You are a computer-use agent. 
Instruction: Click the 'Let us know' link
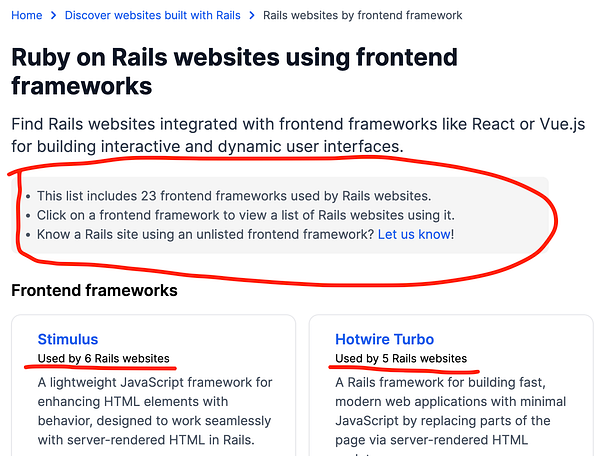414,234
